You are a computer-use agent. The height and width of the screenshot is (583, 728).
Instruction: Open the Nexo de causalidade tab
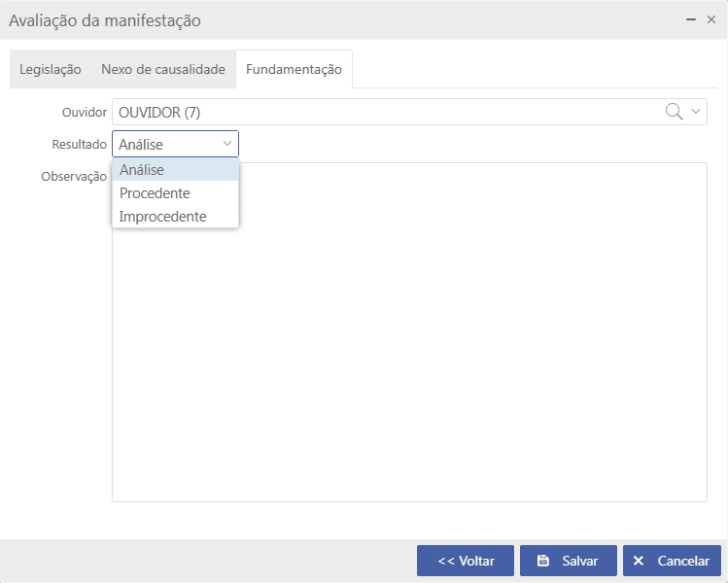point(163,70)
